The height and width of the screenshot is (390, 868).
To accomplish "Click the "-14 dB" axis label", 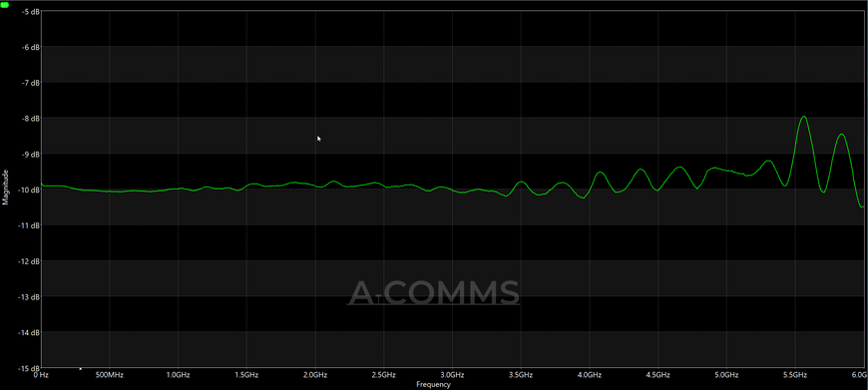I will 30,332.
